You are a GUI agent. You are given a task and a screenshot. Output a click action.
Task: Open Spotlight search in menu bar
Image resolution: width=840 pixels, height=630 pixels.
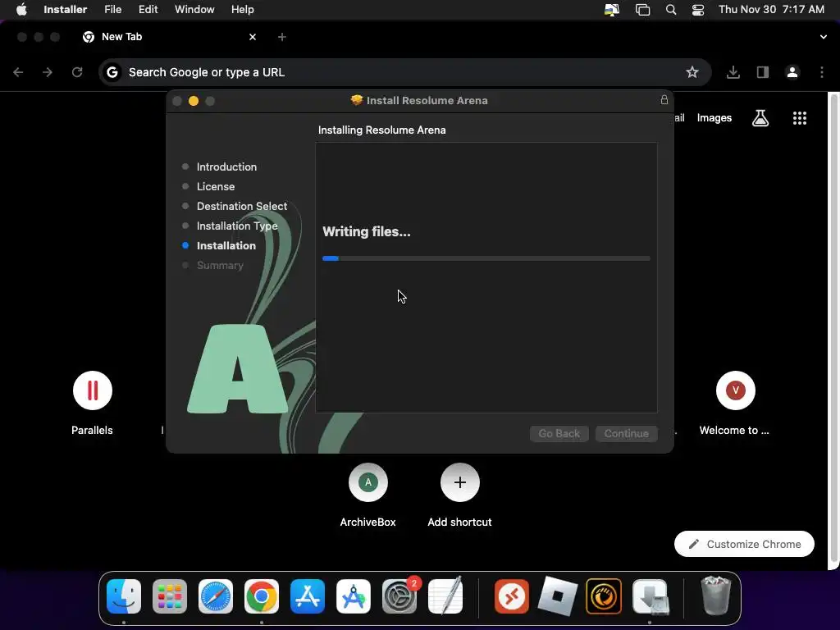point(671,10)
